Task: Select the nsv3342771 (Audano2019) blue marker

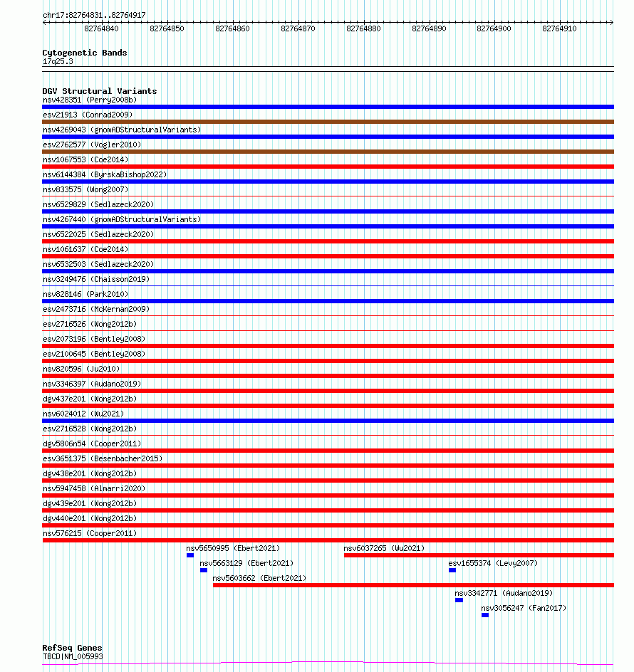Action: pyautogui.click(x=459, y=600)
